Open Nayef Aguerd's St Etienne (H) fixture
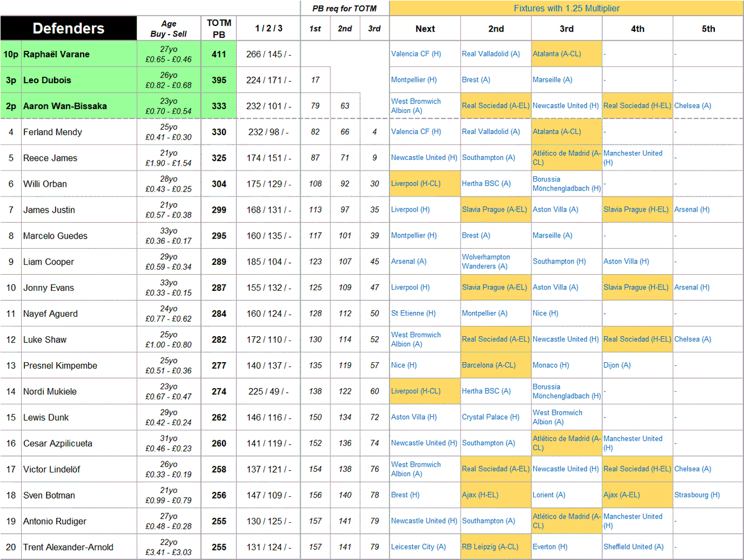744x560 pixels. 414,314
